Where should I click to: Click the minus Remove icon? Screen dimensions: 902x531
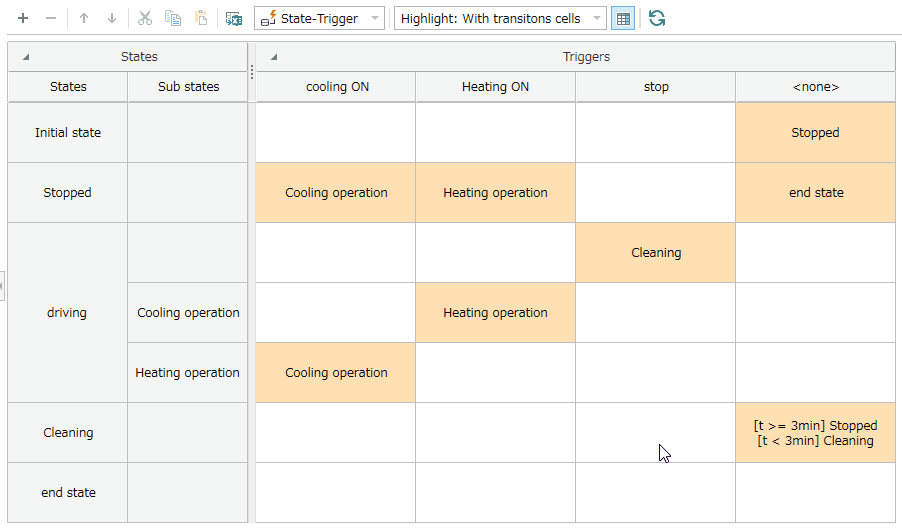[51, 18]
